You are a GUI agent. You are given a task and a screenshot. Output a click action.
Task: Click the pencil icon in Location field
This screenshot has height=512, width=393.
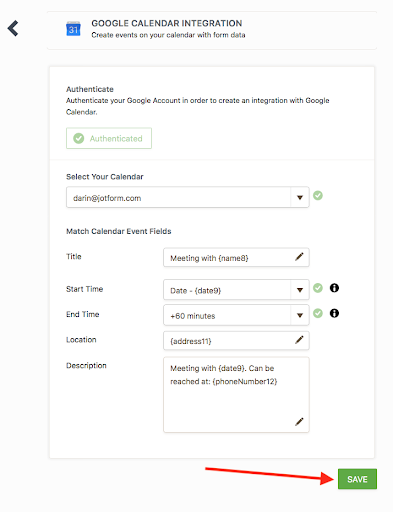pyautogui.click(x=299, y=340)
